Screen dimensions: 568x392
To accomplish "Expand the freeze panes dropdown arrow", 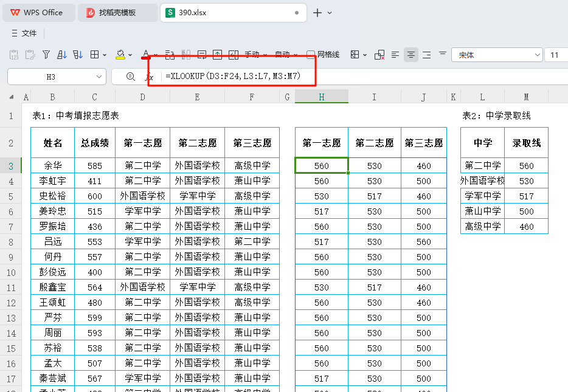I will coord(365,55).
